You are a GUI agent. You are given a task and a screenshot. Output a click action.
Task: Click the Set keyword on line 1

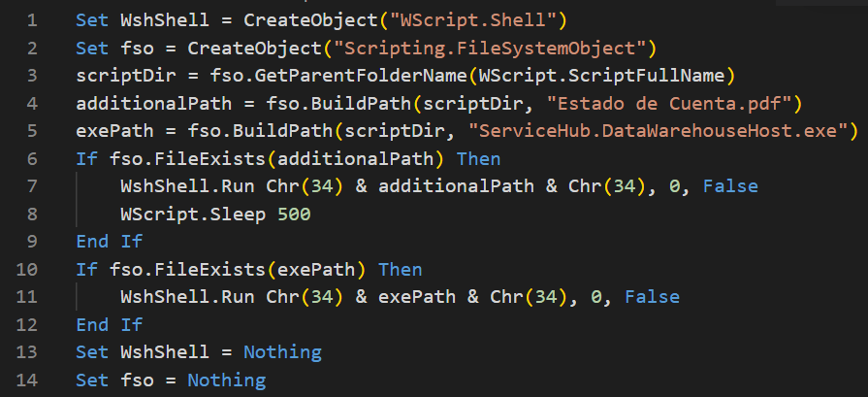coord(92,20)
